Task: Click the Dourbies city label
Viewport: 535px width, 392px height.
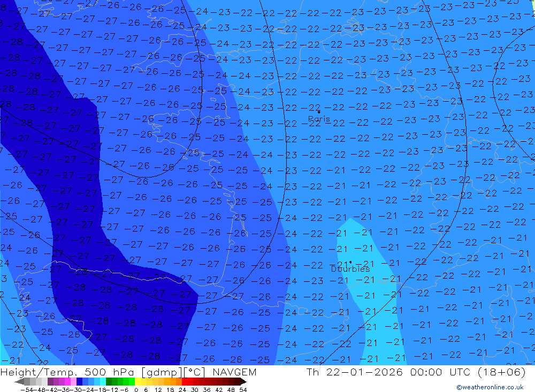Action: (350, 269)
